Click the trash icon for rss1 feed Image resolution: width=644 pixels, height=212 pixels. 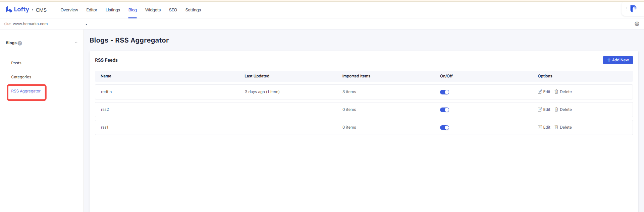click(x=556, y=127)
